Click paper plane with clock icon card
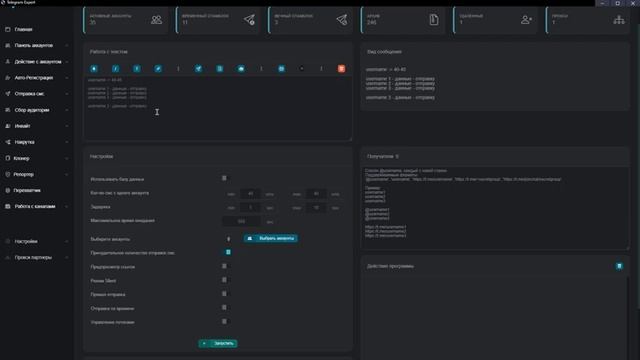The height and width of the screenshot is (360, 640). tap(249, 20)
